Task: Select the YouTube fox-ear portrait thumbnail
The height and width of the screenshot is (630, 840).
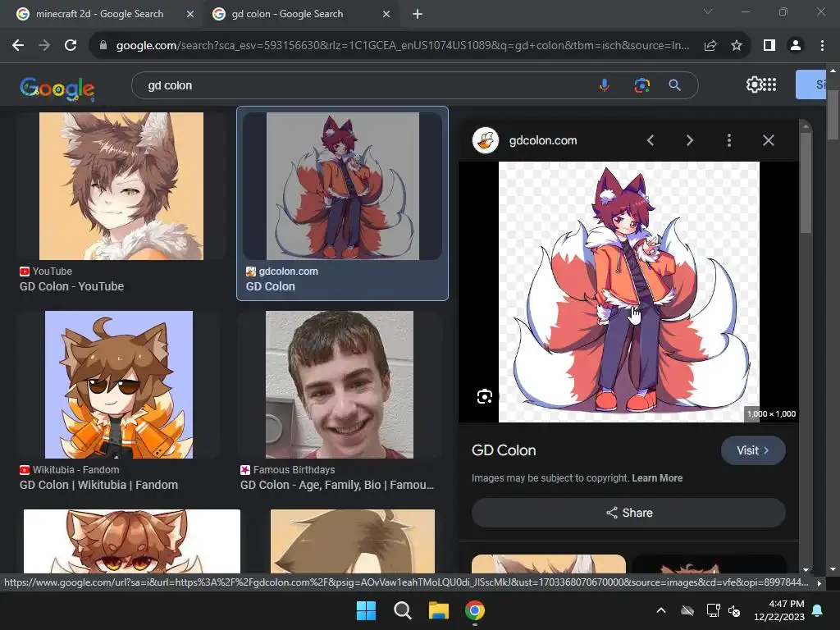Action: (121, 186)
